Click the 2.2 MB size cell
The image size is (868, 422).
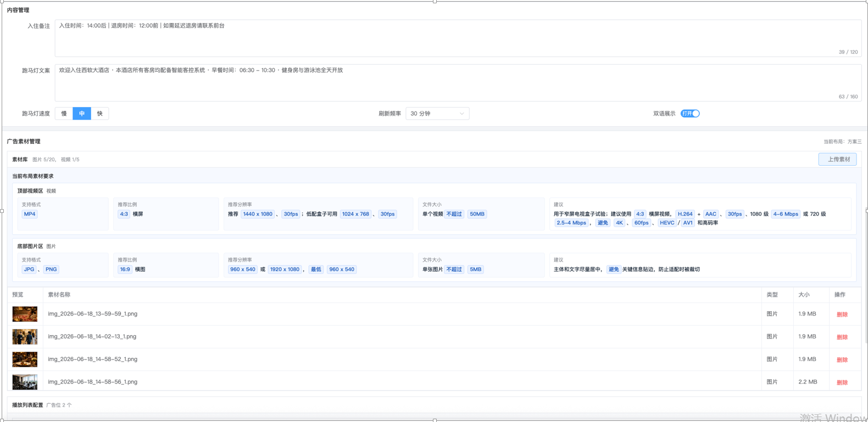tap(808, 382)
